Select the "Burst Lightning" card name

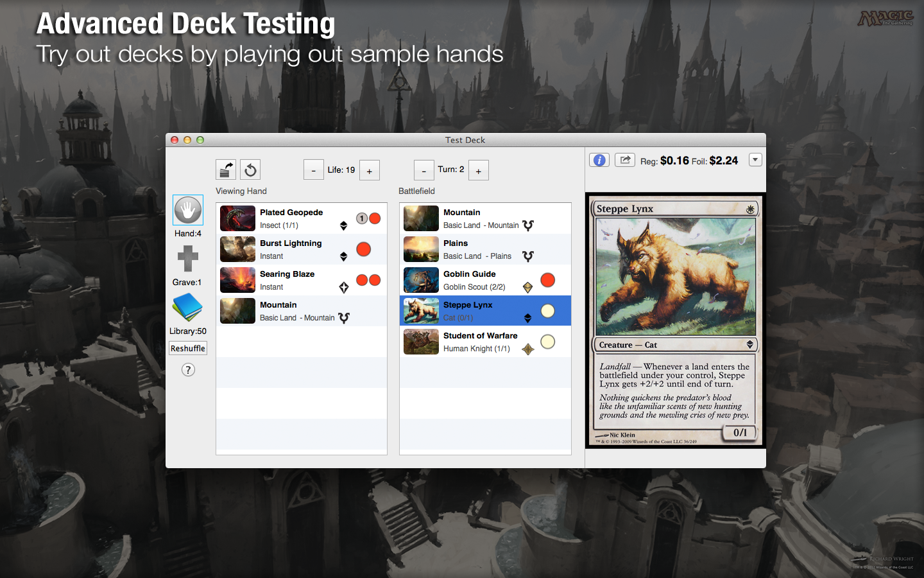coord(291,243)
